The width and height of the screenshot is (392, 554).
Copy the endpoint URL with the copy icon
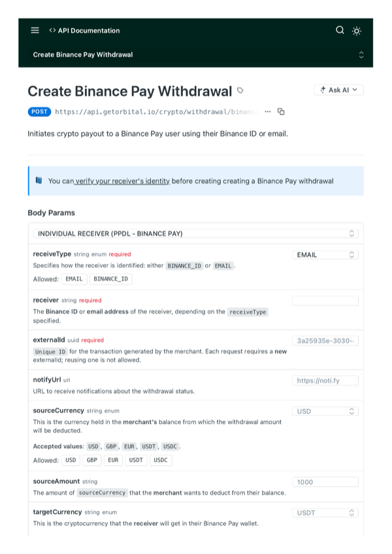pos(280,112)
